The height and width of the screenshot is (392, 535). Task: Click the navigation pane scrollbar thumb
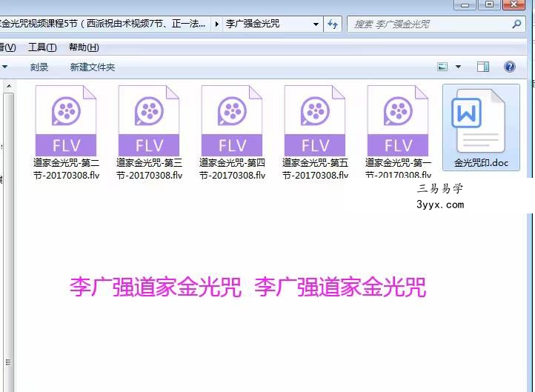[9, 242]
